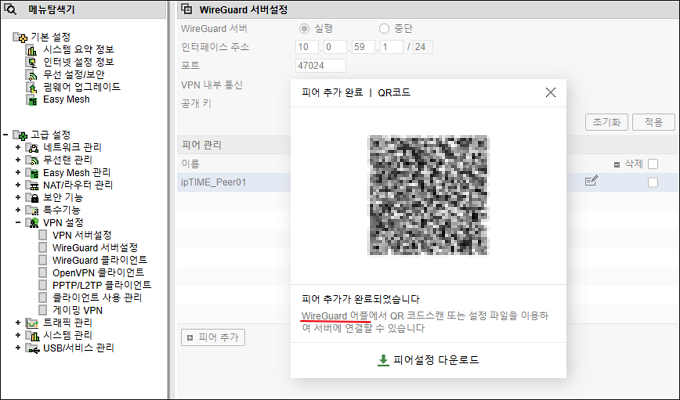
Task: Click the page icon beside 게이밍 VPN
Action: tap(43, 310)
